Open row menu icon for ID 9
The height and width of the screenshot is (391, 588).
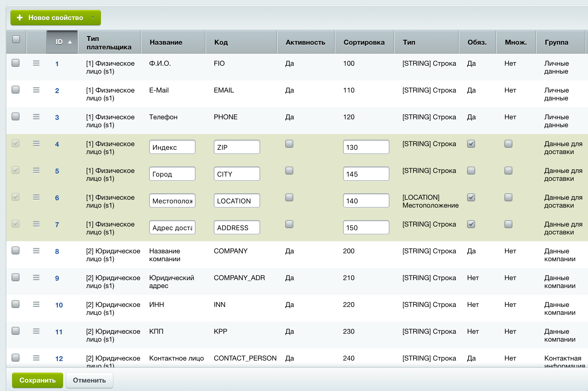[x=36, y=277]
